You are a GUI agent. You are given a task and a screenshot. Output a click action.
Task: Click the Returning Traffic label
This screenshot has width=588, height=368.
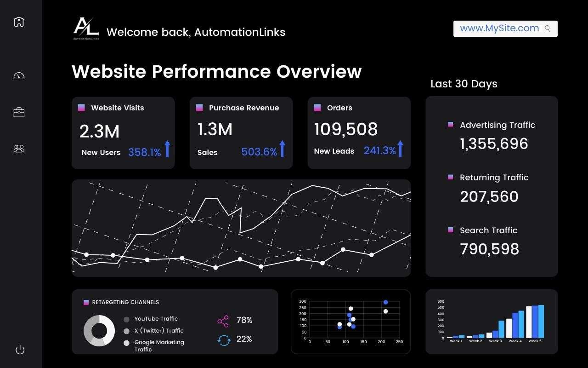494,178
